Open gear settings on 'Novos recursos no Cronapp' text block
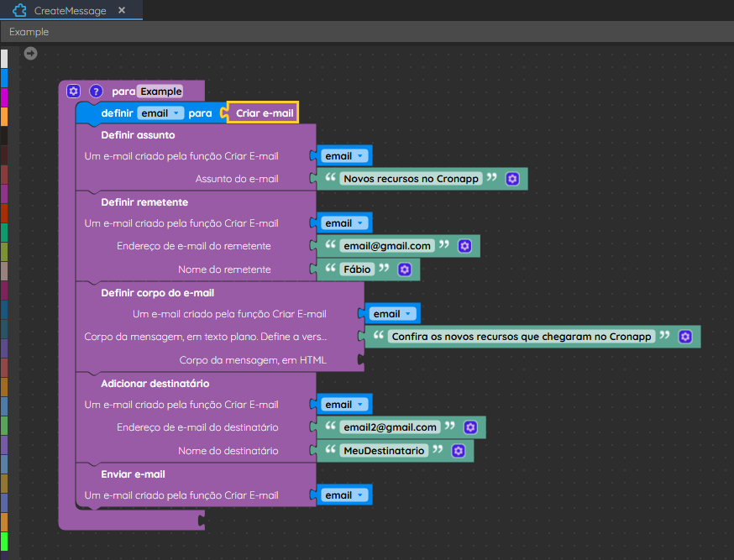Viewport: 734px width, 560px height. click(512, 179)
